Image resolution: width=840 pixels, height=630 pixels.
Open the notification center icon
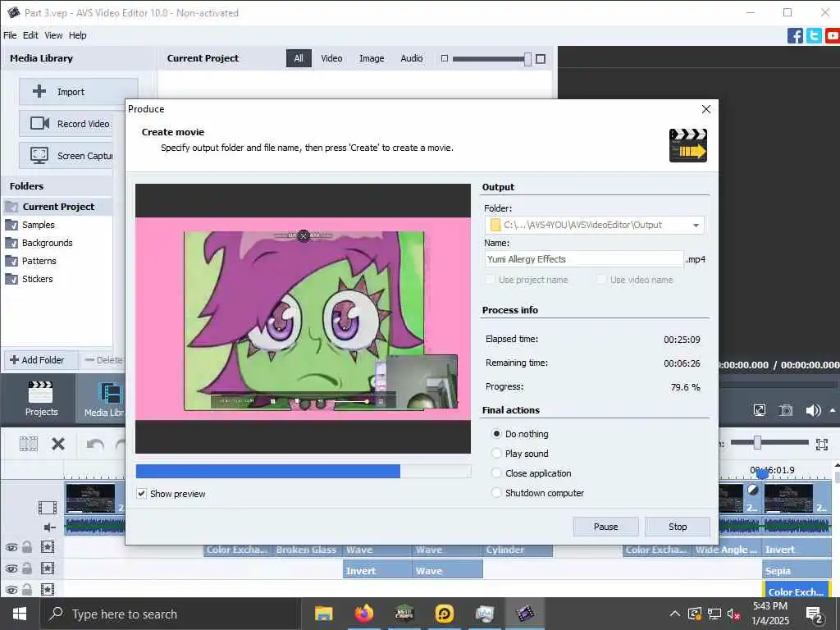click(x=815, y=614)
